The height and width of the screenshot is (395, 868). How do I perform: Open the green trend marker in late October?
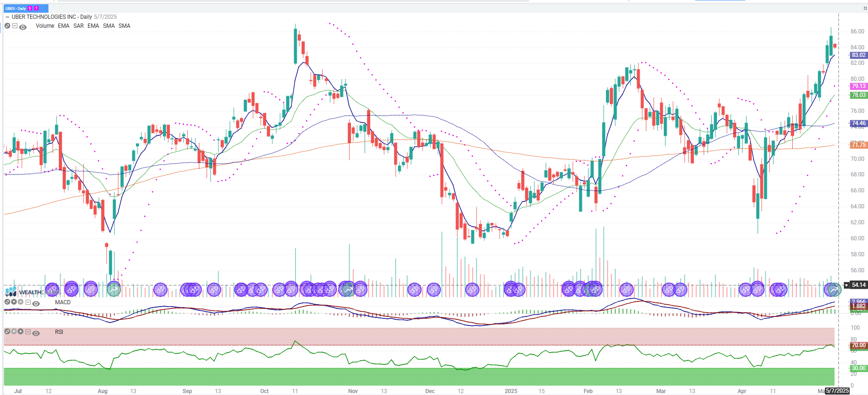click(348, 289)
